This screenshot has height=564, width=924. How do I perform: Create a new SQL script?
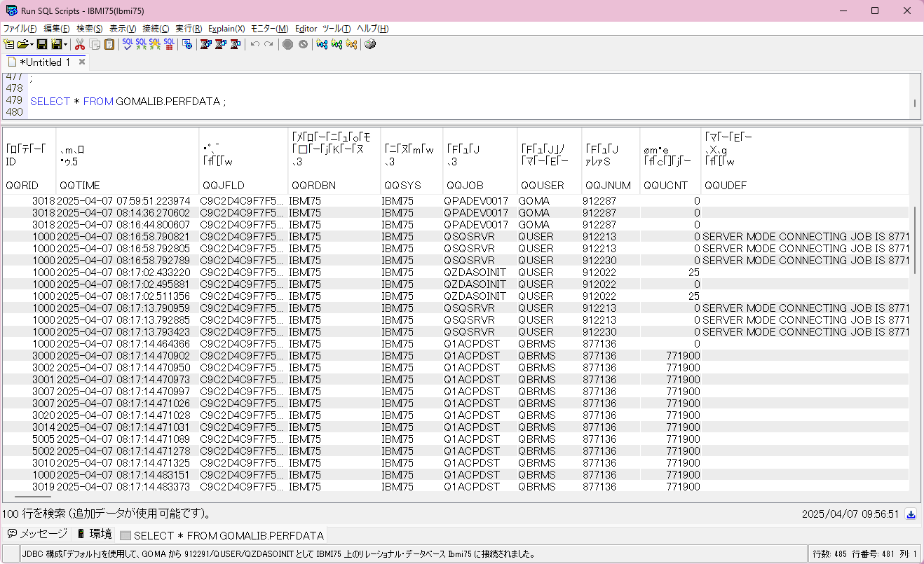[9, 44]
